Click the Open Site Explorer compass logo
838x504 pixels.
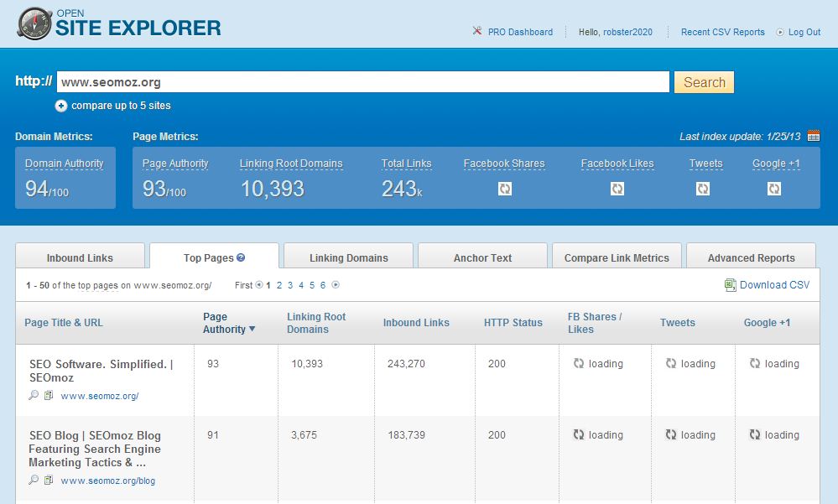pyautogui.click(x=34, y=25)
